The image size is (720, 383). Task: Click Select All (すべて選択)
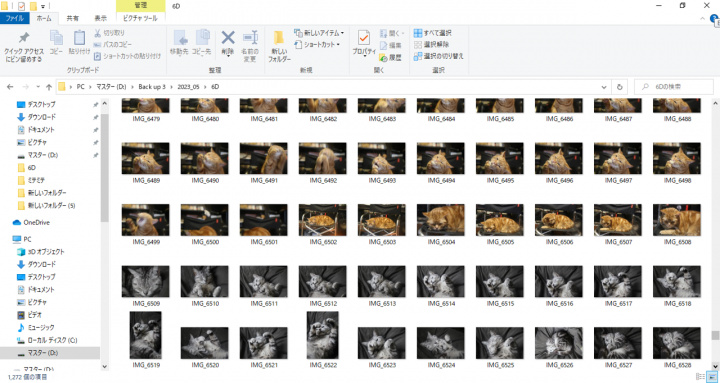(433, 33)
